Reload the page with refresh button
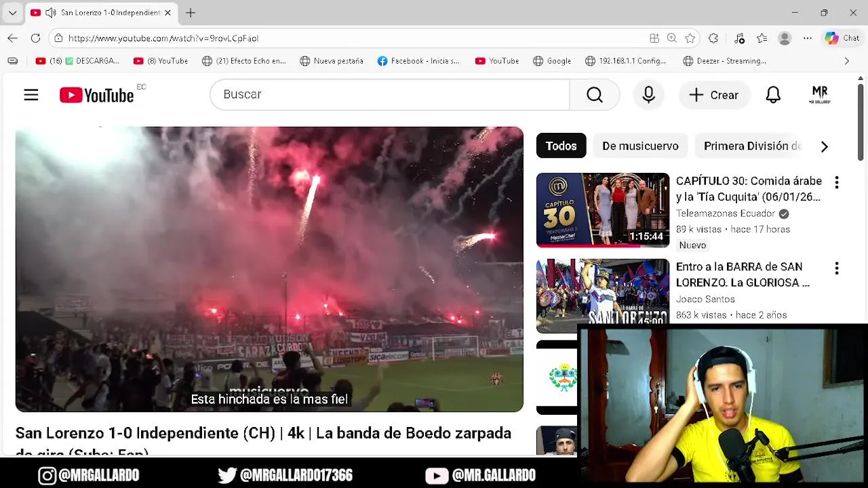Screen dimensions: 868x488 pos(36,38)
